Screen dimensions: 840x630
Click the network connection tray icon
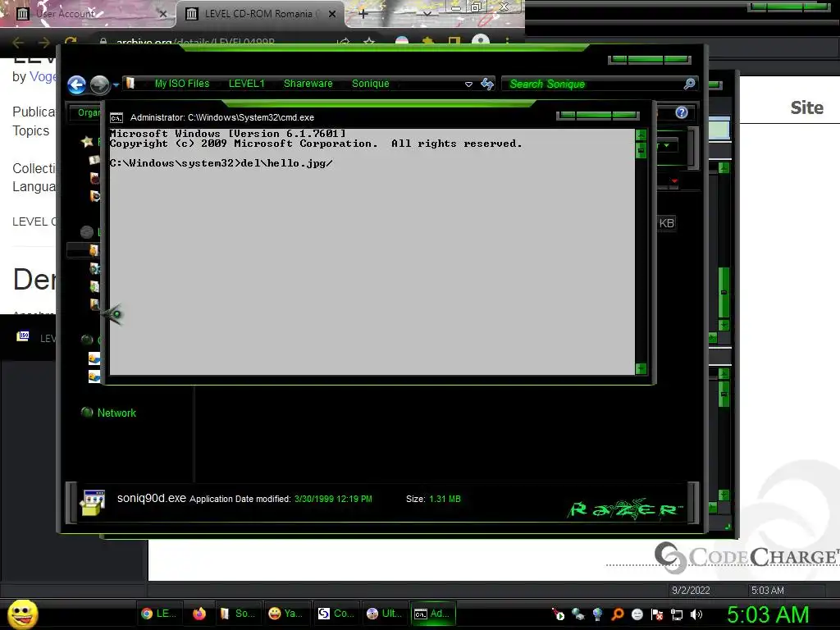677,614
